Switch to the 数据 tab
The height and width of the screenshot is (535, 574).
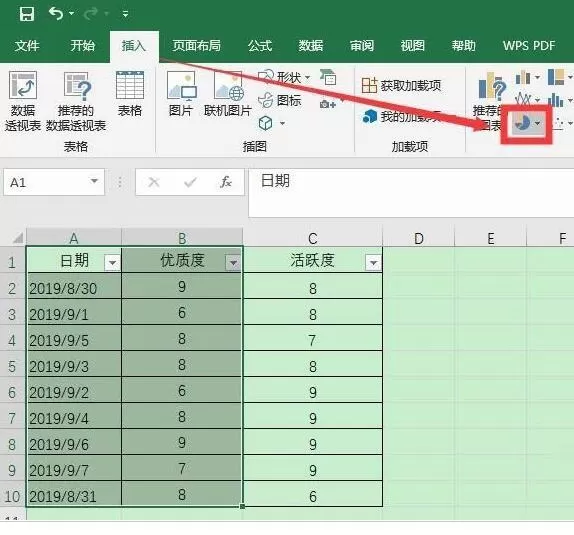(x=311, y=46)
